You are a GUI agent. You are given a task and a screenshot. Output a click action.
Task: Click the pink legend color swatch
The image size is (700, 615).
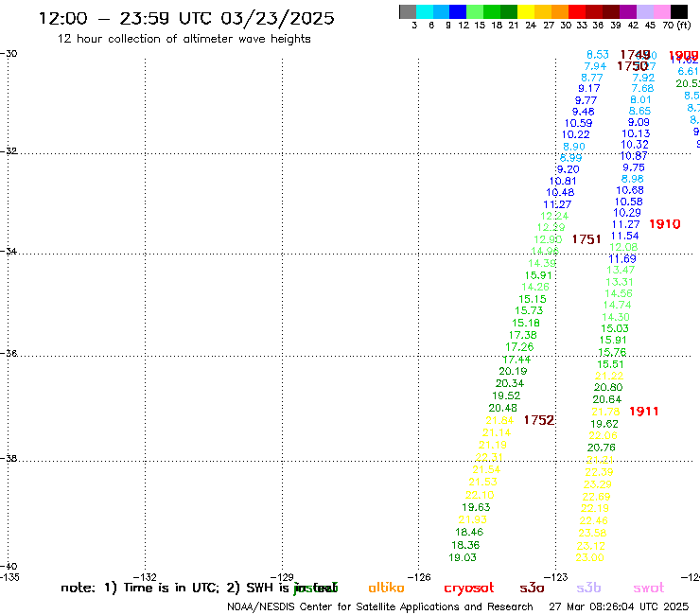tap(662, 11)
